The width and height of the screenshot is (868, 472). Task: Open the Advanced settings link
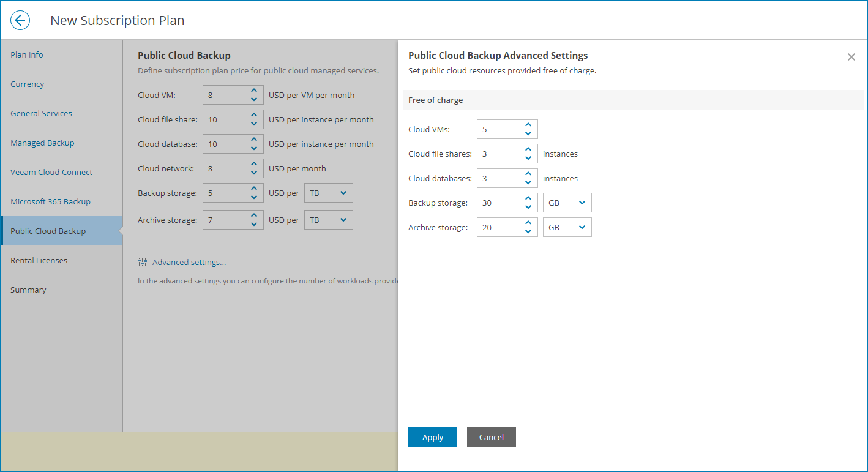(x=189, y=261)
